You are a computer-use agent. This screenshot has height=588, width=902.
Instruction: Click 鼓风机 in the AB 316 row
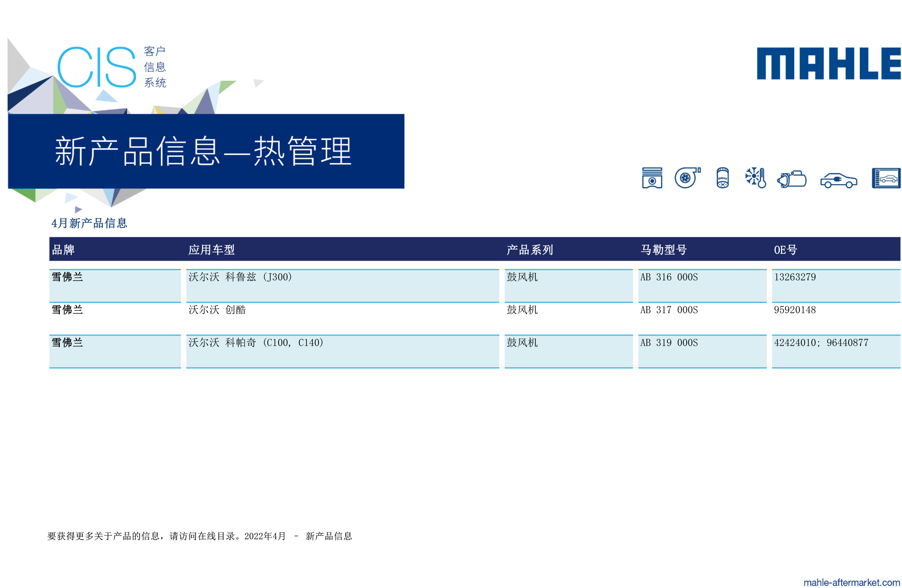[x=522, y=277]
